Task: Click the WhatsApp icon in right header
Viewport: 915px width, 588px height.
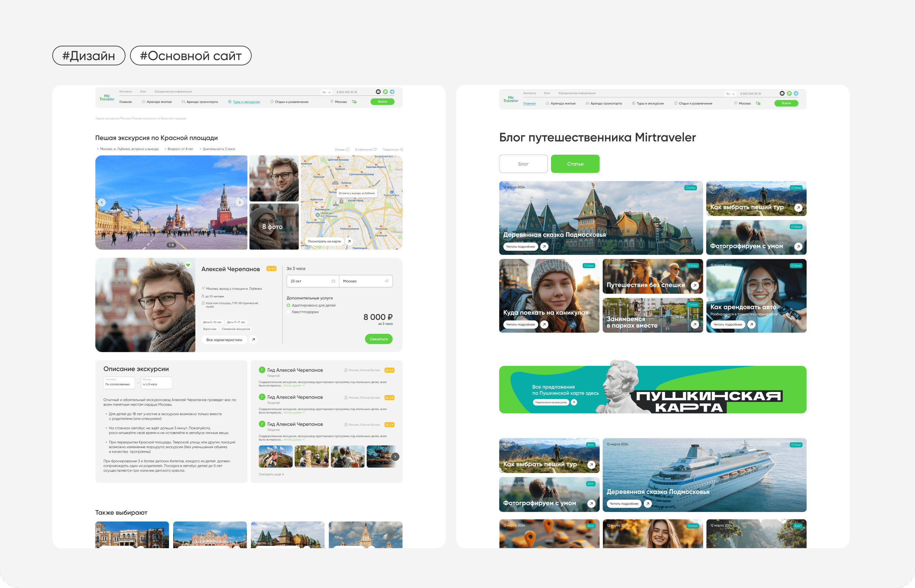Action: (x=789, y=93)
